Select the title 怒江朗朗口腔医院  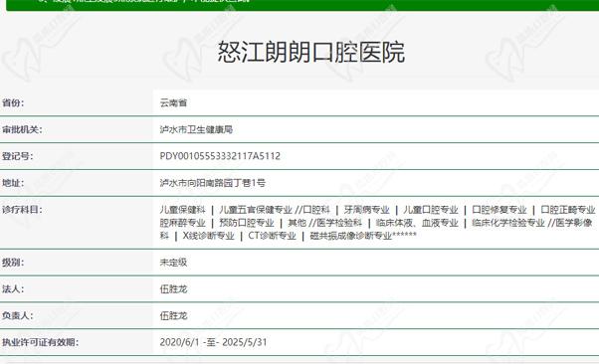[x=311, y=52]
